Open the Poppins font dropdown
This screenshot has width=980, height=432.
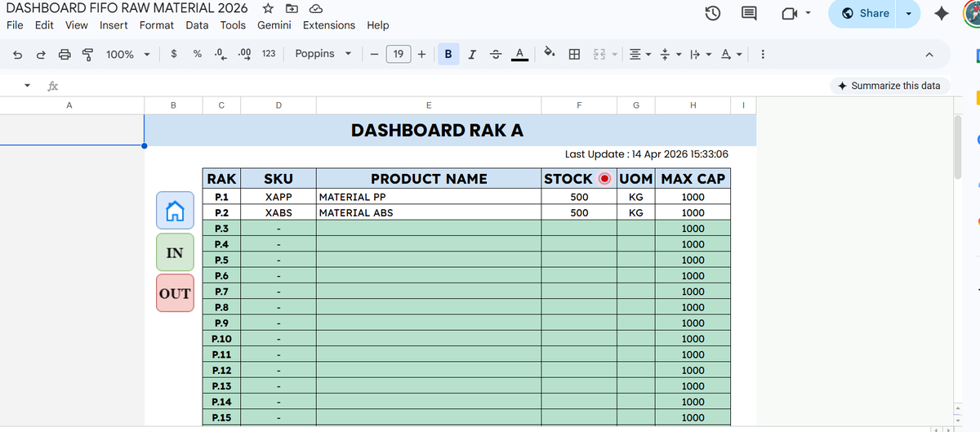[323, 54]
